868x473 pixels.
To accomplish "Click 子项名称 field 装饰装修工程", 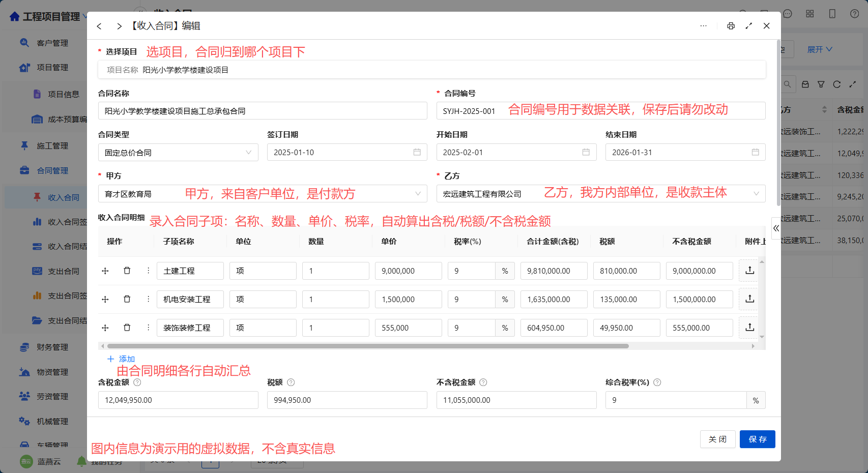I will 190,328.
